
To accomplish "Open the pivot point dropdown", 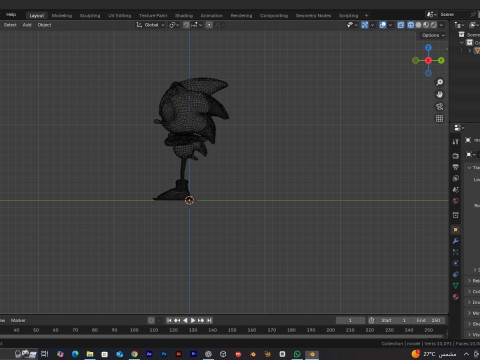I will pos(174,25).
